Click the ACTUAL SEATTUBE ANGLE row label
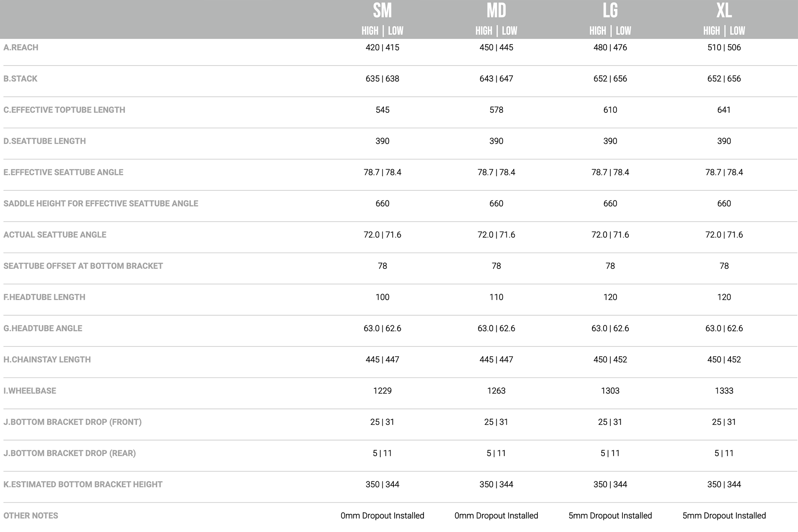The height and width of the screenshot is (532, 798). [55, 234]
